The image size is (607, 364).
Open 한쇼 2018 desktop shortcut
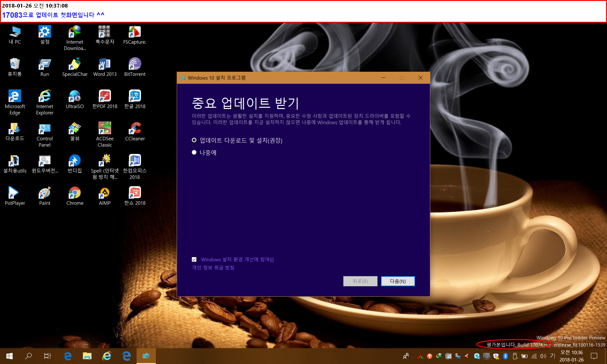(x=135, y=196)
